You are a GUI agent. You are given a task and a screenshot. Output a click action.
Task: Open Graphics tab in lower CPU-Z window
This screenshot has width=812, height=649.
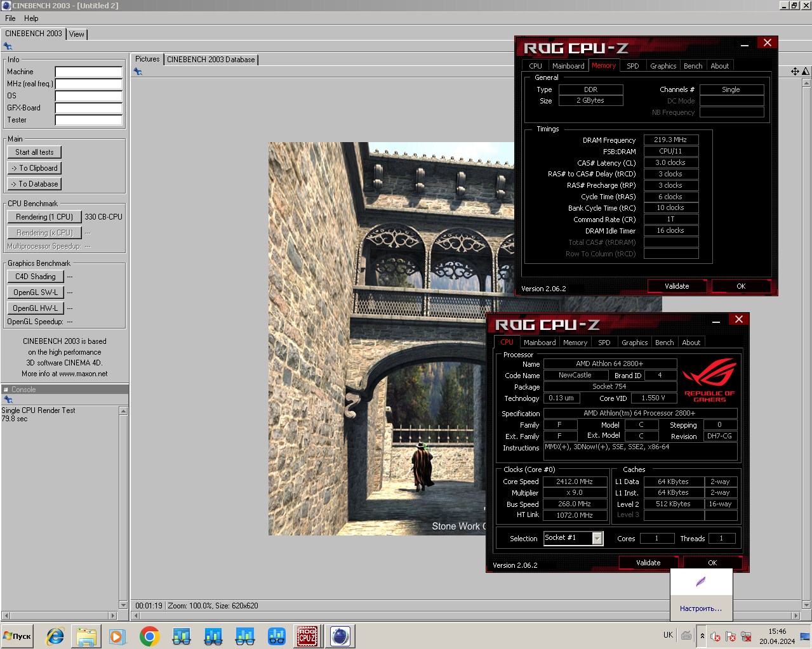pos(635,343)
